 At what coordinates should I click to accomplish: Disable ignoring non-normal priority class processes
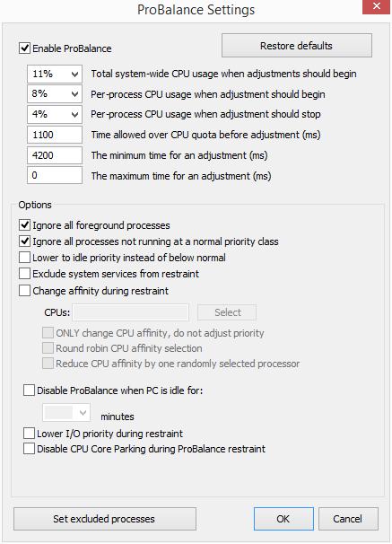point(24,241)
